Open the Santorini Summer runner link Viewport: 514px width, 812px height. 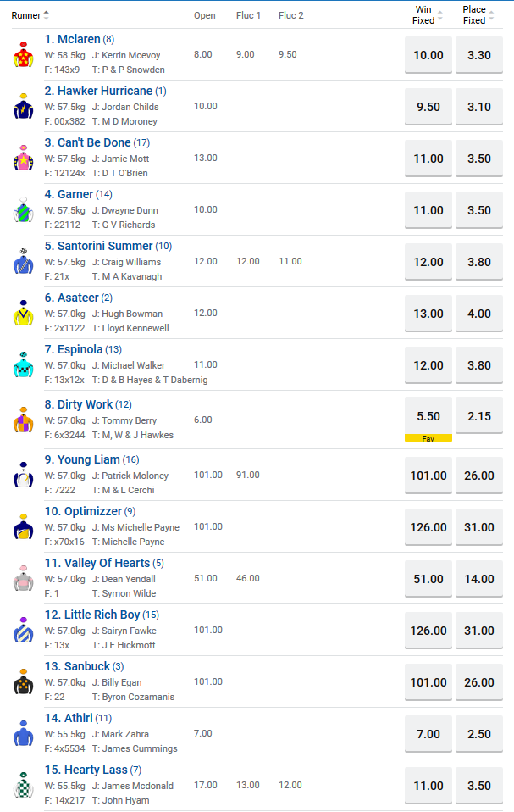click(104, 246)
